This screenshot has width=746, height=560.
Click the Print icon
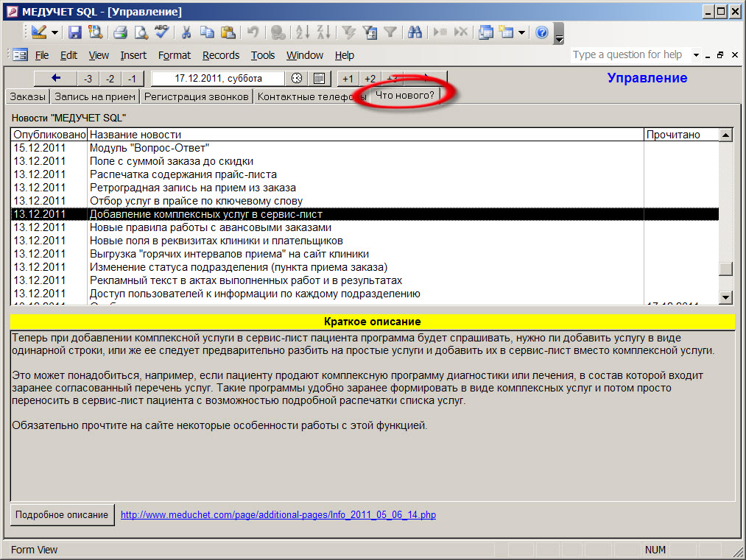120,32
